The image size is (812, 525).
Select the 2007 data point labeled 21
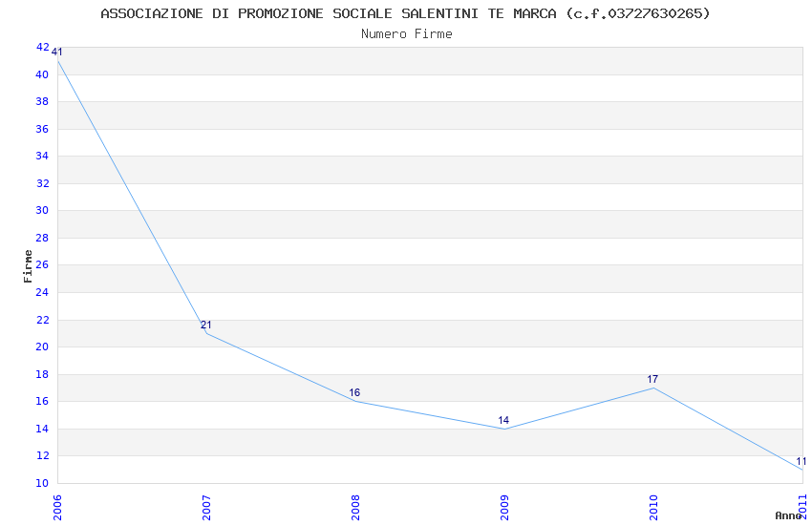[206, 333]
